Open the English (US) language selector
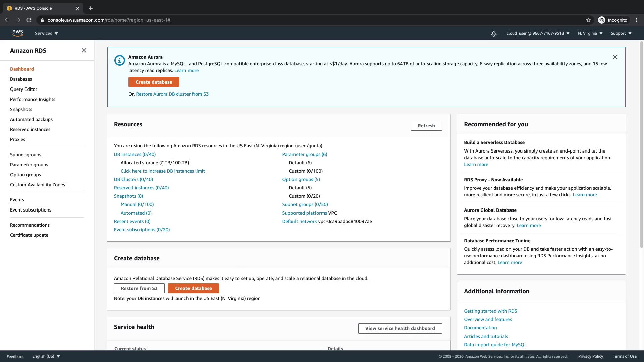This screenshot has width=644, height=362. (46, 356)
